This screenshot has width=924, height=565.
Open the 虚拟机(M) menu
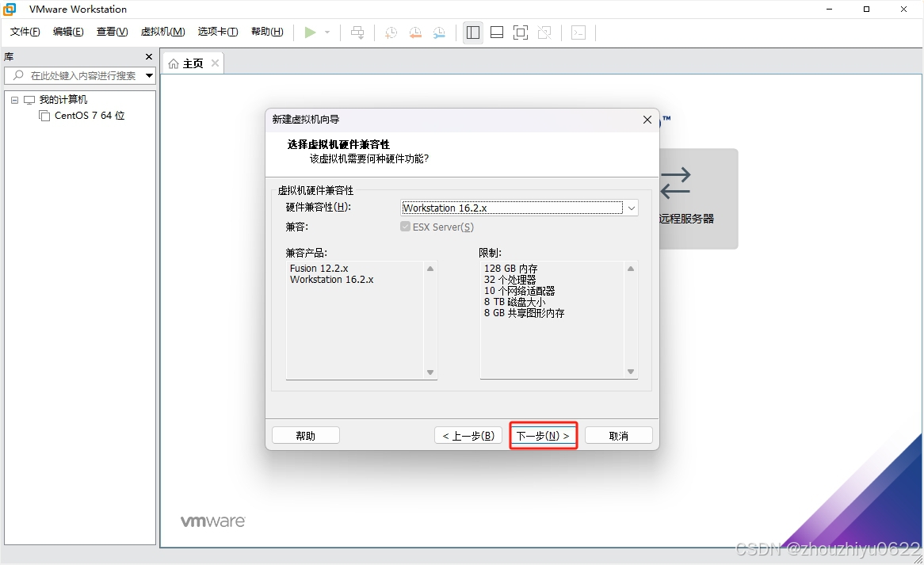tap(162, 32)
